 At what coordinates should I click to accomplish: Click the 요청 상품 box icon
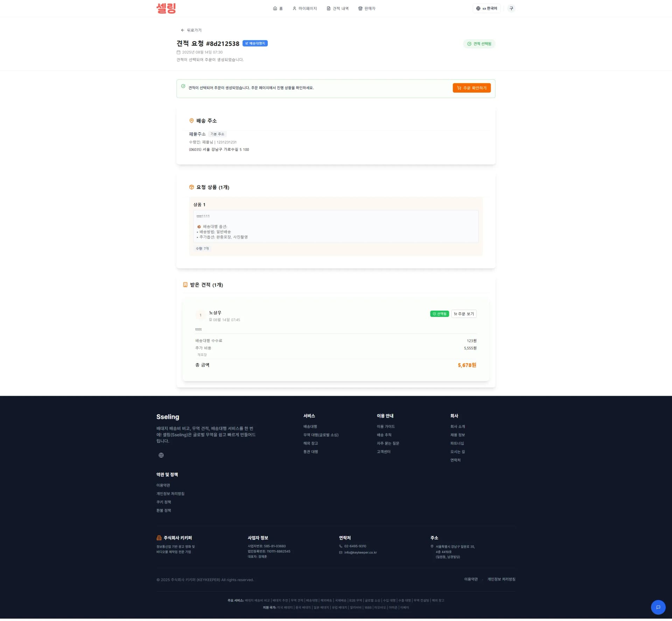tap(191, 187)
